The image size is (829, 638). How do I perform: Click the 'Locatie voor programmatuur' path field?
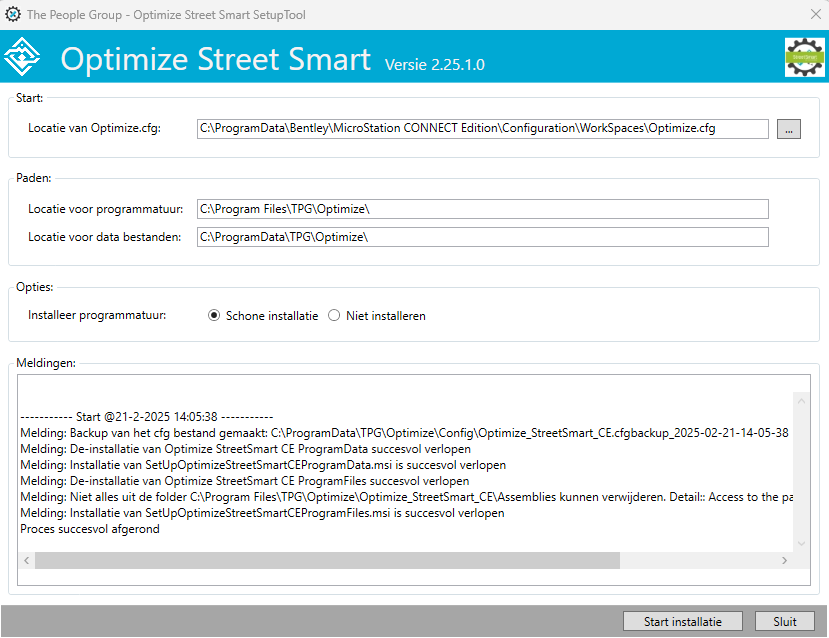tap(482, 209)
